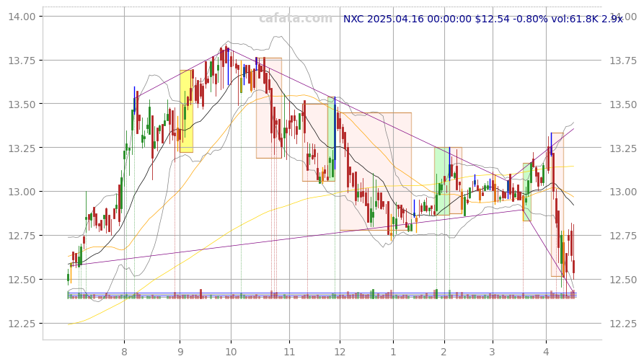Click month label 12 on the time axis

340,352
